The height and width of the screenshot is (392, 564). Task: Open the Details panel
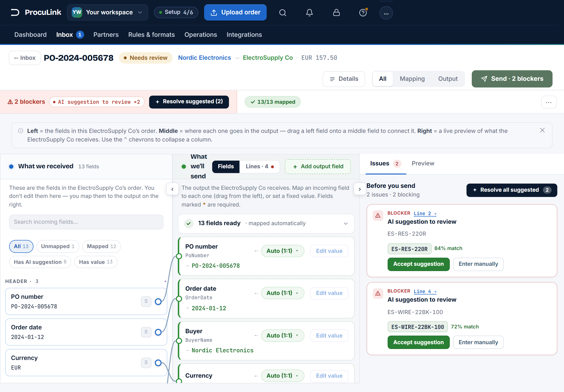coord(343,79)
